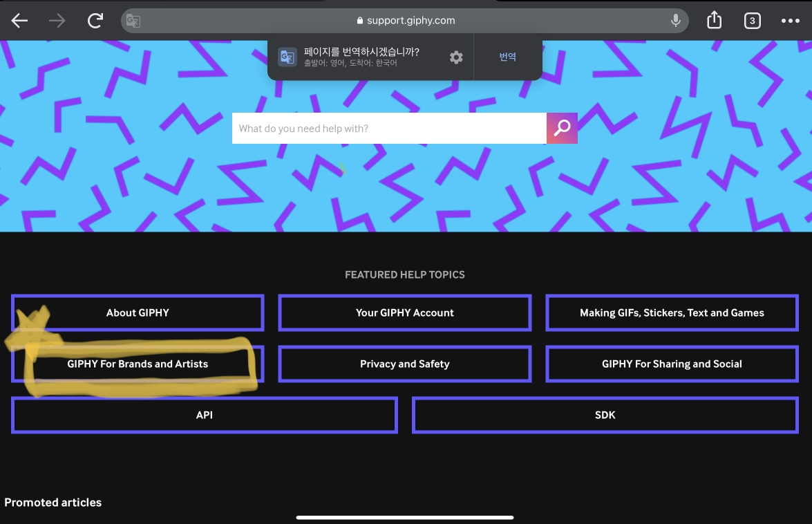Image resolution: width=812 pixels, height=524 pixels.
Task: Tap the home indicator bar at bottom
Action: (x=405, y=517)
